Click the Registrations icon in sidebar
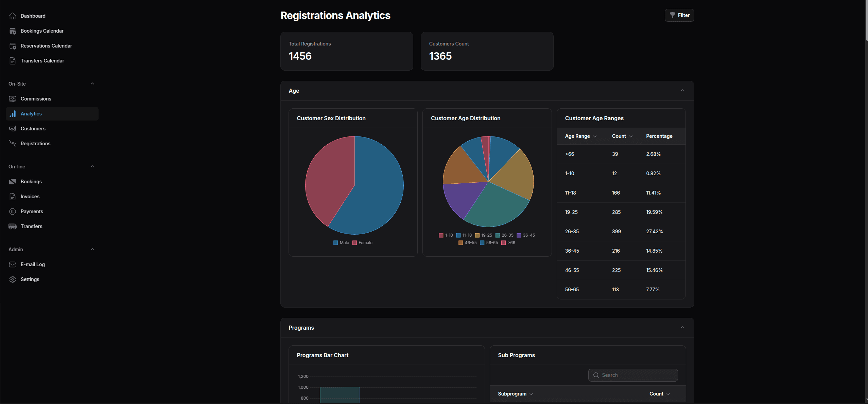 [x=13, y=143]
